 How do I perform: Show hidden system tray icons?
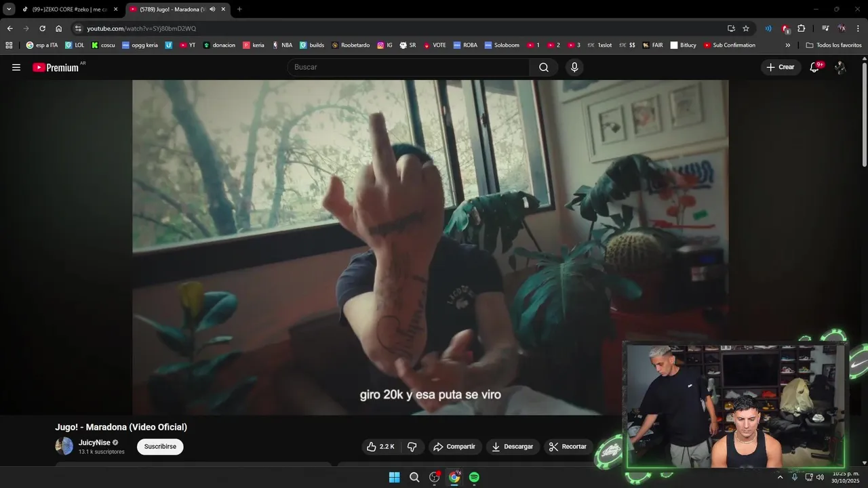(780, 477)
